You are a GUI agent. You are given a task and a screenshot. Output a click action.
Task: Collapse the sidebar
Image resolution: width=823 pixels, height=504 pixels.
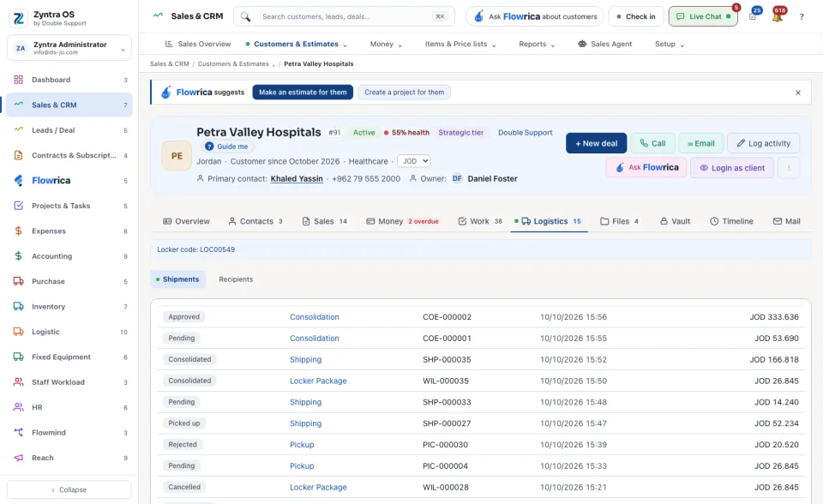point(69,489)
